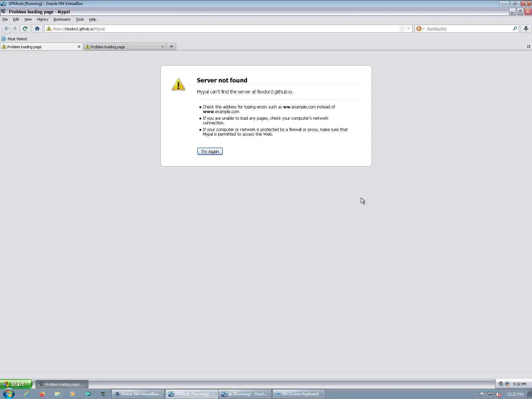Open the address bar history dropdown arrow
532x399 pixels.
(x=409, y=29)
